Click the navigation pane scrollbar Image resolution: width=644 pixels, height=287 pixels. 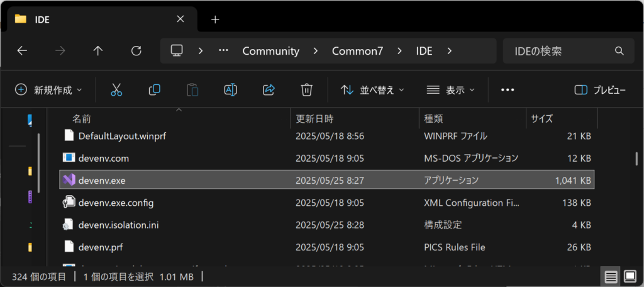[x=38, y=163]
